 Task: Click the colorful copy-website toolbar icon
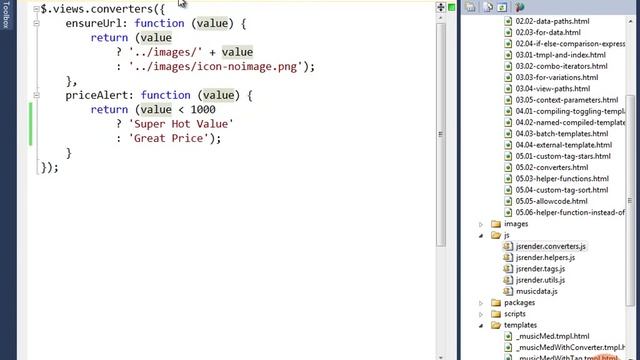tap(519, 7)
